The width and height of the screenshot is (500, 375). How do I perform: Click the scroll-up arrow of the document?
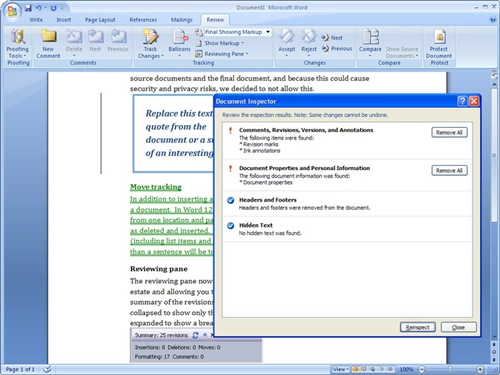[x=494, y=85]
